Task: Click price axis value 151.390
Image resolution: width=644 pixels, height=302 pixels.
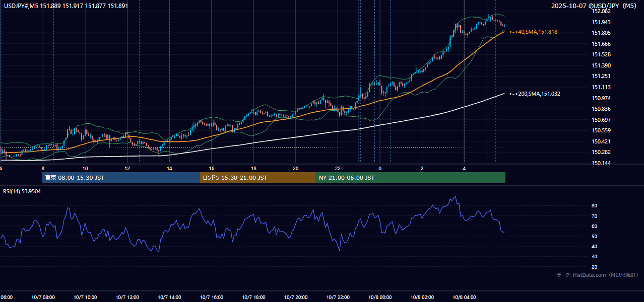Action: point(601,66)
